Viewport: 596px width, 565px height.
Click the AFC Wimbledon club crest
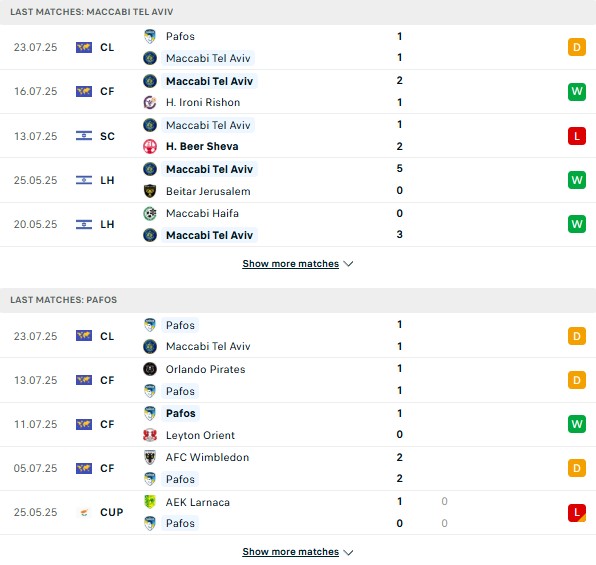click(x=150, y=457)
